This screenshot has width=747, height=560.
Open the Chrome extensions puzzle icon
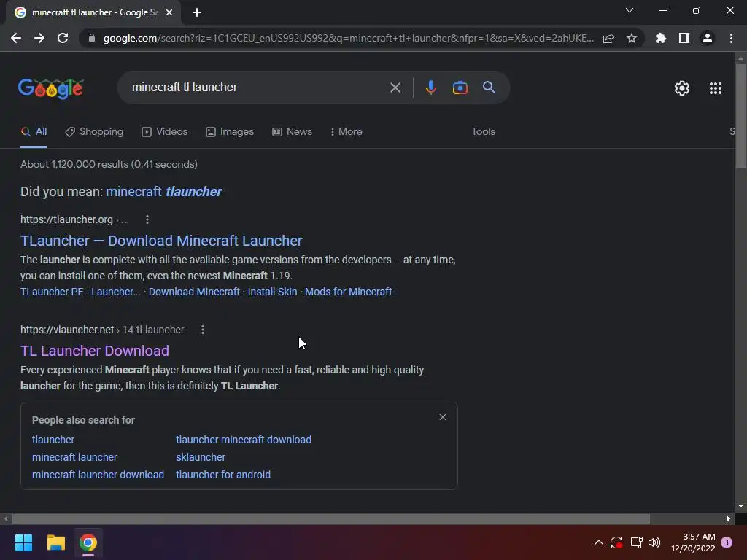coord(660,38)
